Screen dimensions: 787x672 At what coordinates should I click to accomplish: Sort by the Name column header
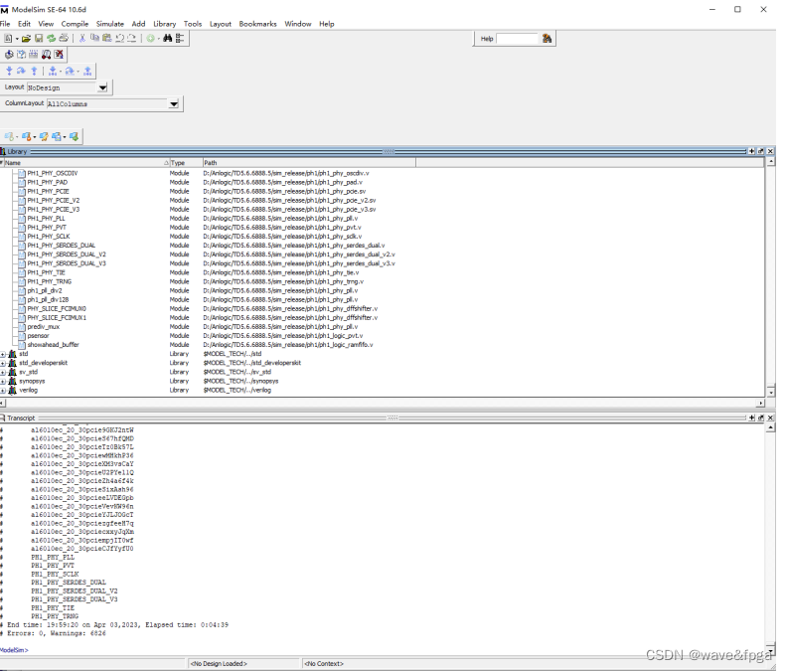click(x=85, y=163)
